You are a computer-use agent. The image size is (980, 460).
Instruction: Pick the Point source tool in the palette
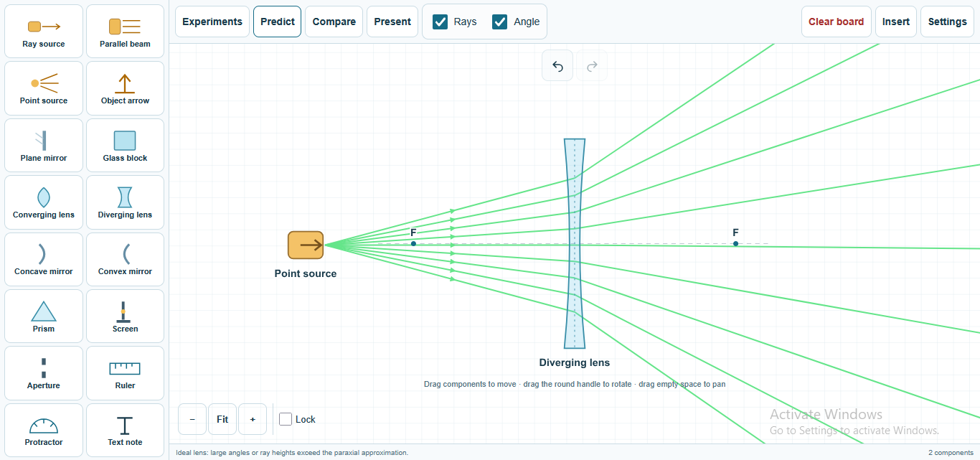coord(44,88)
